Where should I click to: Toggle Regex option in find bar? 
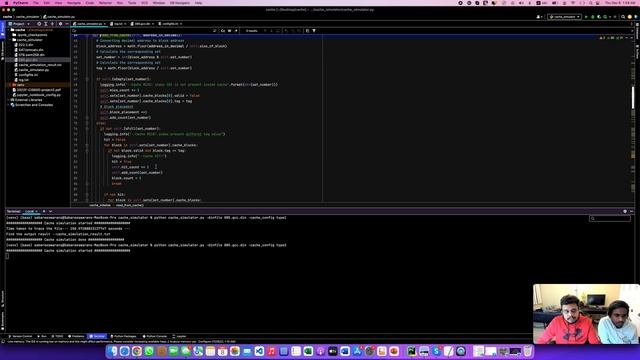(x=236, y=31)
